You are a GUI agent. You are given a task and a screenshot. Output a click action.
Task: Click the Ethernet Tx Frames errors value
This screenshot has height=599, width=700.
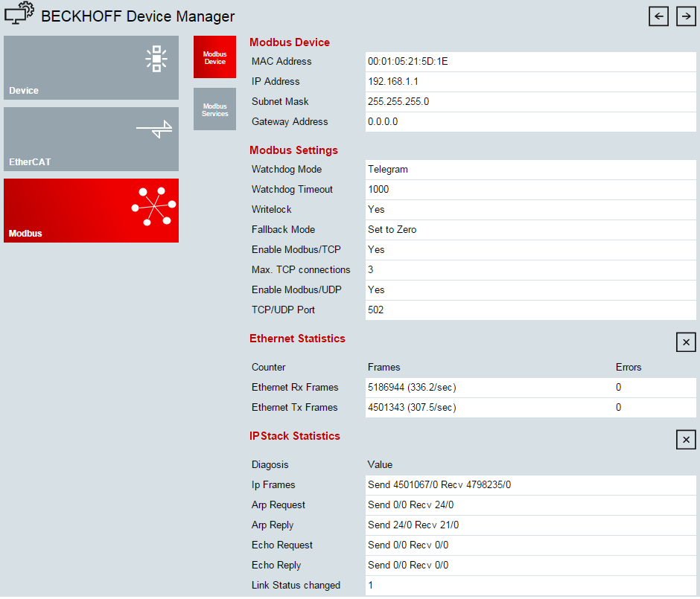pyautogui.click(x=618, y=408)
